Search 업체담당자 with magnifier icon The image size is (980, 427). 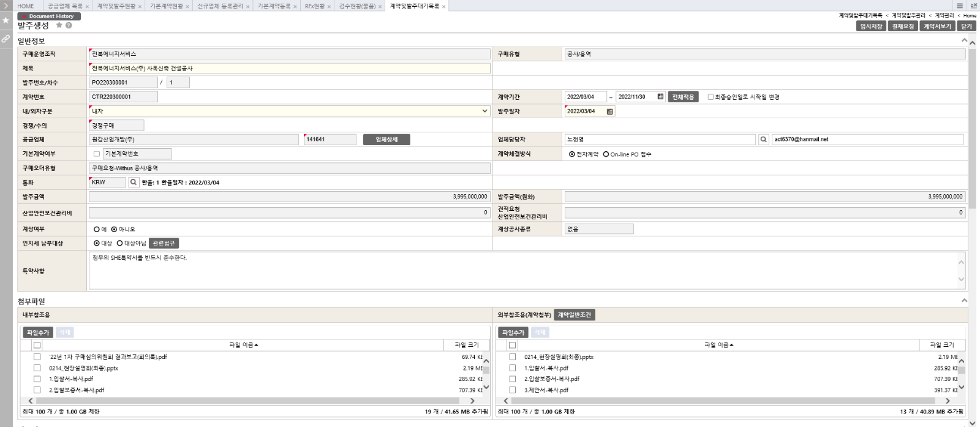tap(763, 140)
